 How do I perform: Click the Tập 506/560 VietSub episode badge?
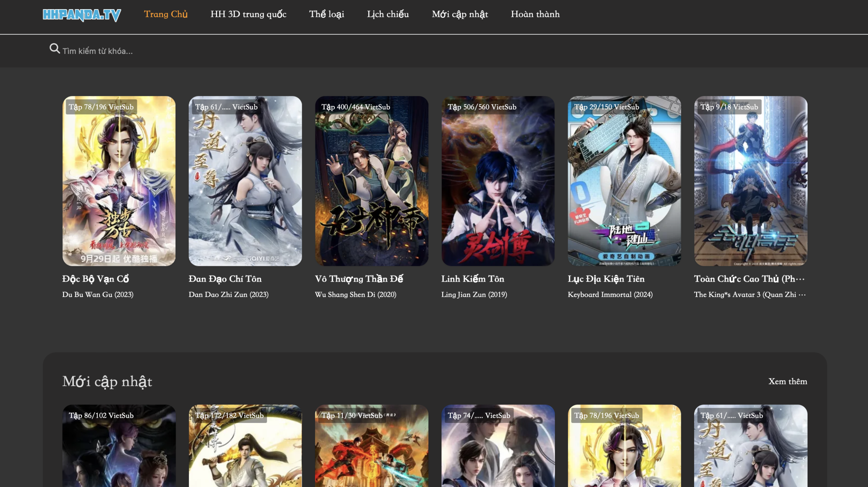coord(482,107)
